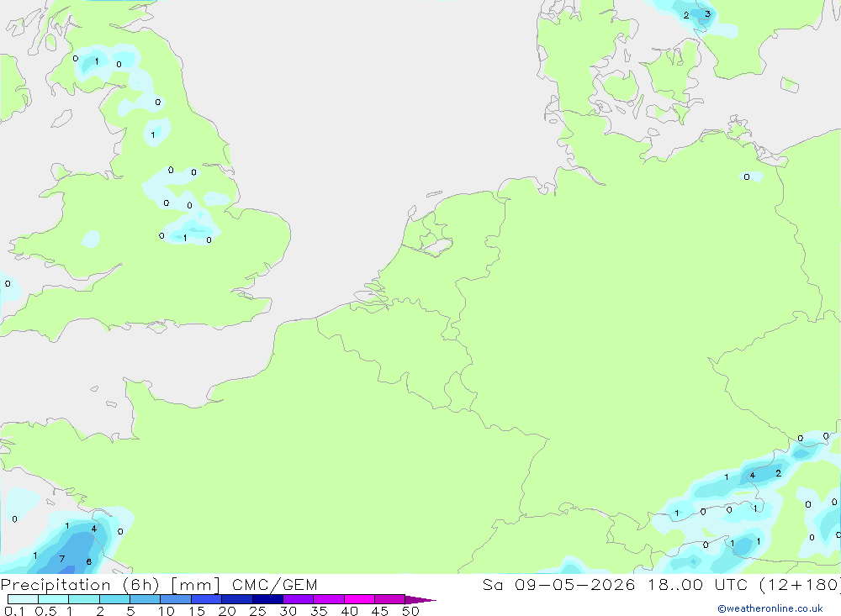
Task: Choose the blue swatch between 10 and 15
Action: 176,599
